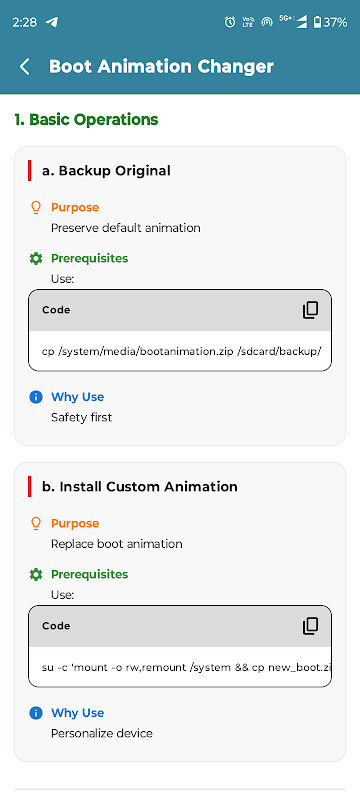Select the 'a. Backup Original' card heading
The height and width of the screenshot is (800, 360).
(106, 170)
